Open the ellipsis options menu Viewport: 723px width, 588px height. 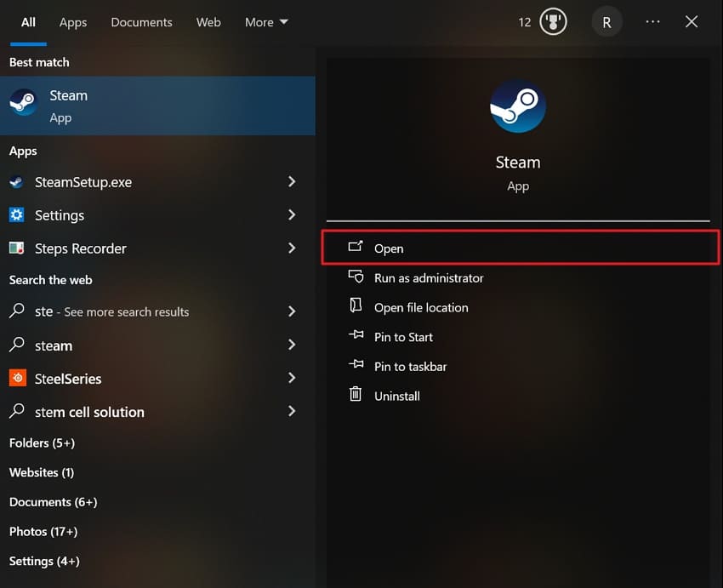pyautogui.click(x=652, y=21)
